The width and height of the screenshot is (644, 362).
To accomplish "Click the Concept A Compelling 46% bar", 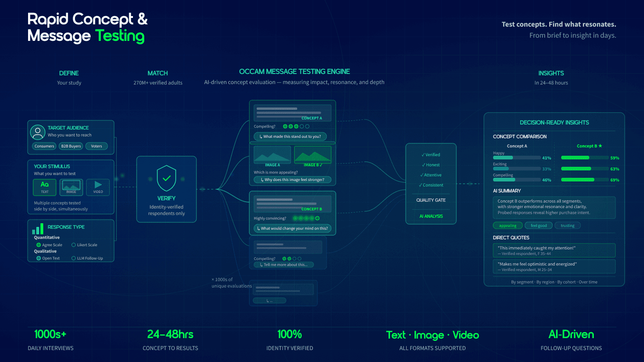I will click(x=517, y=180).
